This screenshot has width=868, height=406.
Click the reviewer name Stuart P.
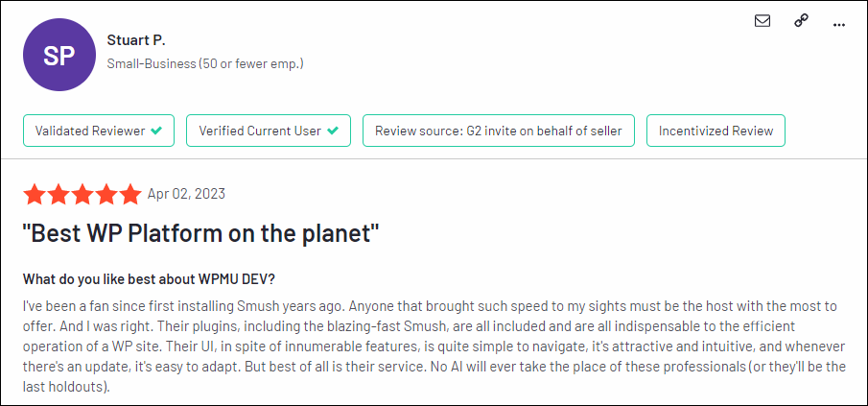(x=136, y=40)
